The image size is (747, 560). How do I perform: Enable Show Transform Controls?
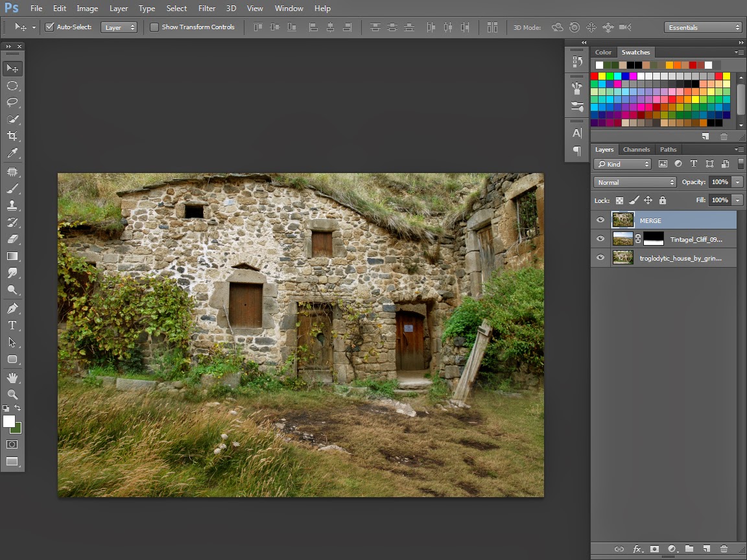point(154,27)
